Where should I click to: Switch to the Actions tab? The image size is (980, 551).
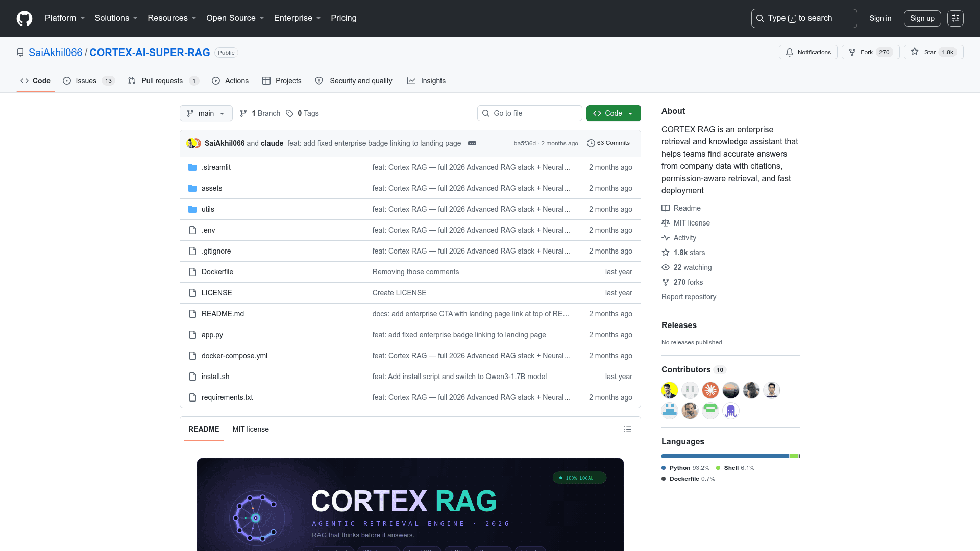point(230,81)
